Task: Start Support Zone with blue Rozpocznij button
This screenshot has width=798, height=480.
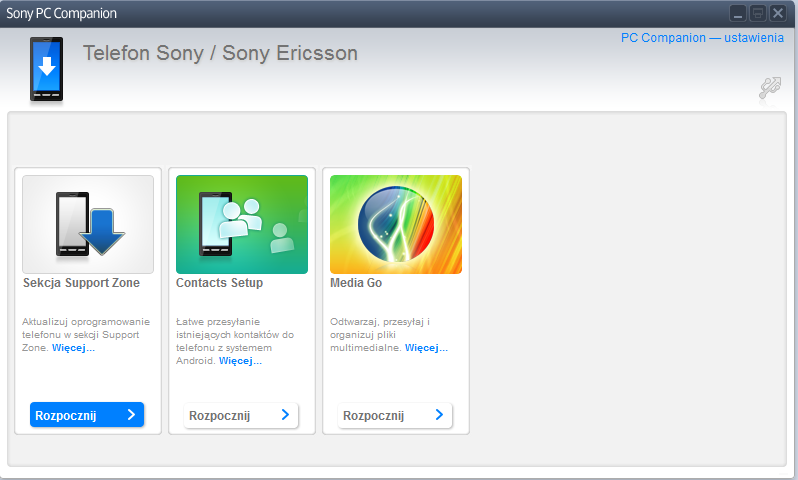Action: [87, 415]
